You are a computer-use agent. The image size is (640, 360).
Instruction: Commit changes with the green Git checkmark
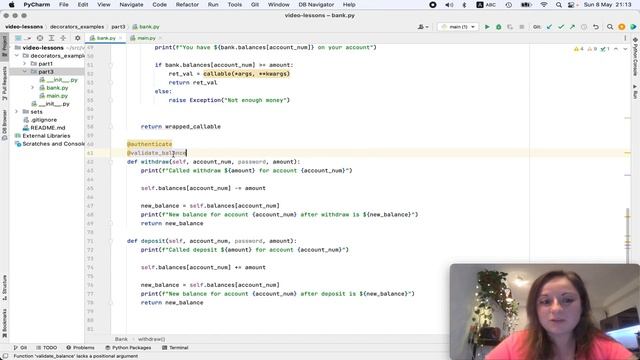pos(561,27)
